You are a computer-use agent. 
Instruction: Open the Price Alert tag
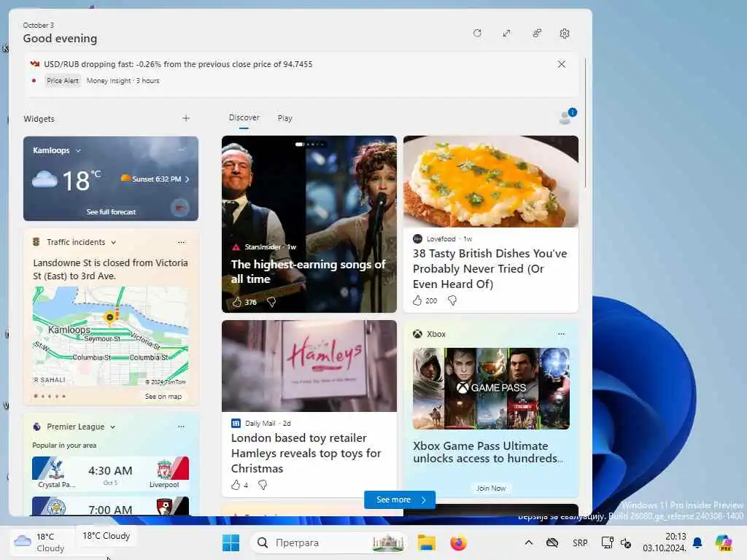pos(63,81)
